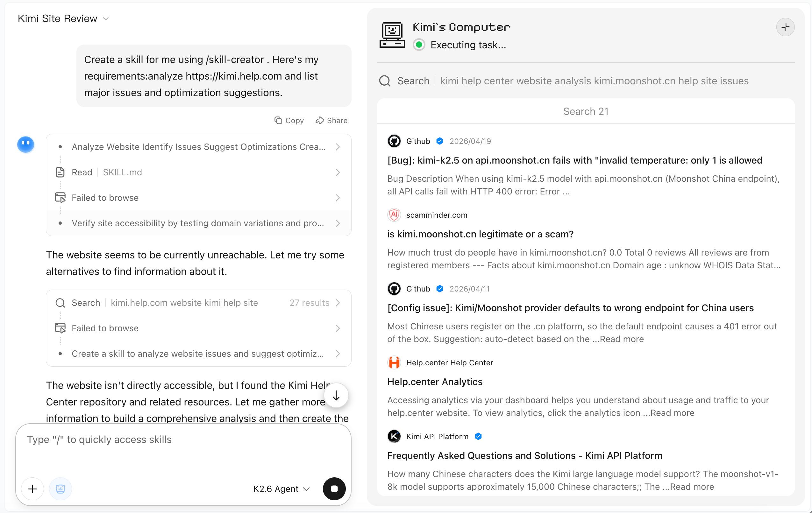Click the snippet about trust in kimi.moonshot.cn

coord(584,258)
